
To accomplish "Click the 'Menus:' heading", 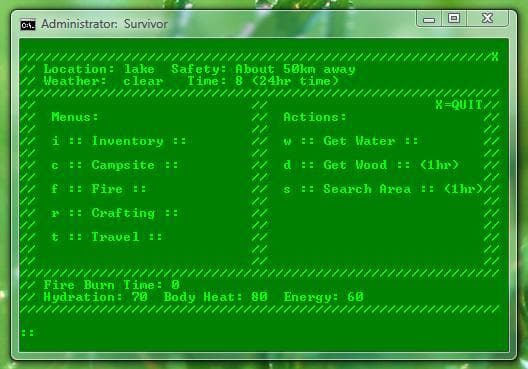I will coord(75,117).
